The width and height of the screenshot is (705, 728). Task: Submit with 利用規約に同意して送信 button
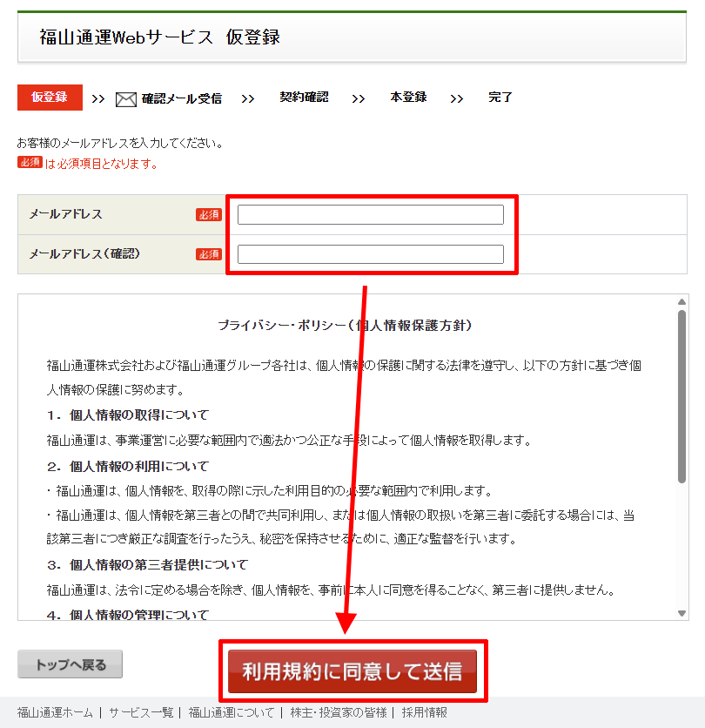352,671
